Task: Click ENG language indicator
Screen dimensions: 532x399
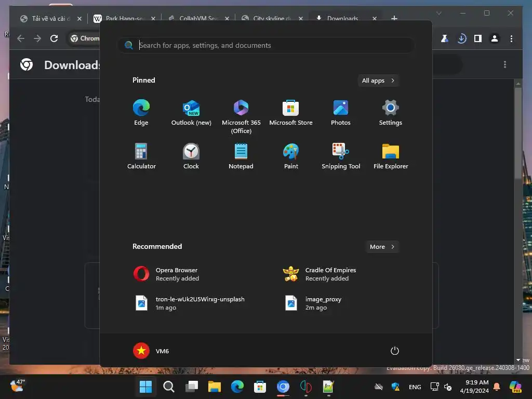Action: (415, 387)
